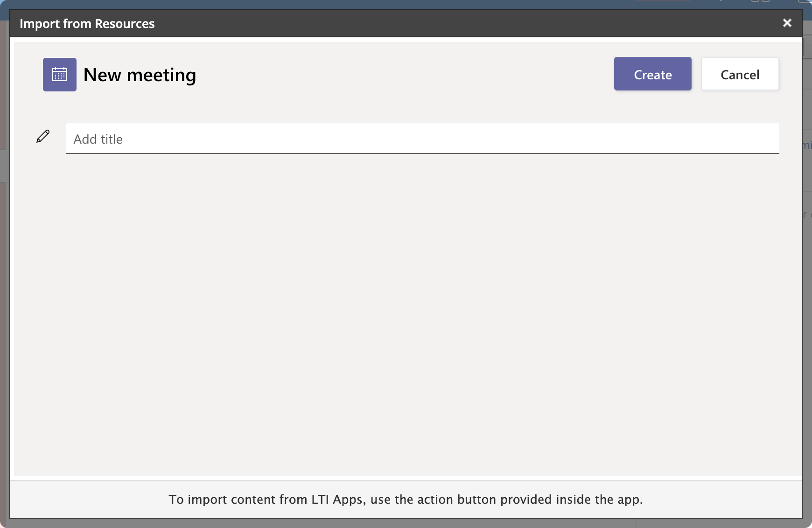Image resolution: width=812 pixels, height=528 pixels.
Task: Dismiss the dialog using the X icon
Action: click(x=787, y=23)
